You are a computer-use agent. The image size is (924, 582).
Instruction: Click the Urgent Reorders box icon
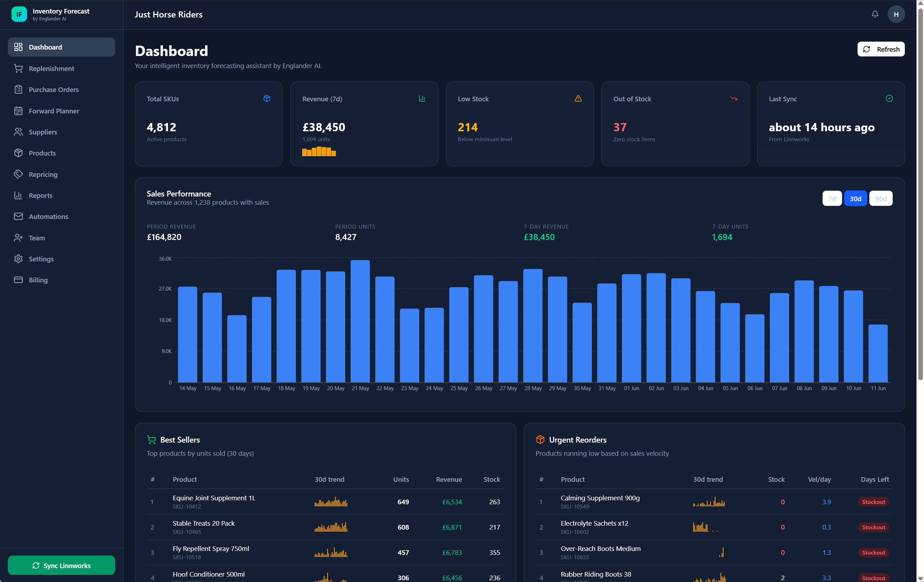(x=540, y=440)
